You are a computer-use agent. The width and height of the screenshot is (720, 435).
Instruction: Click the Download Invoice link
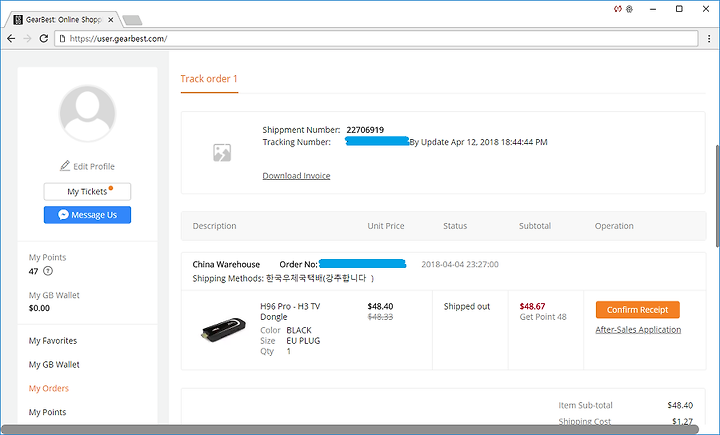(296, 175)
